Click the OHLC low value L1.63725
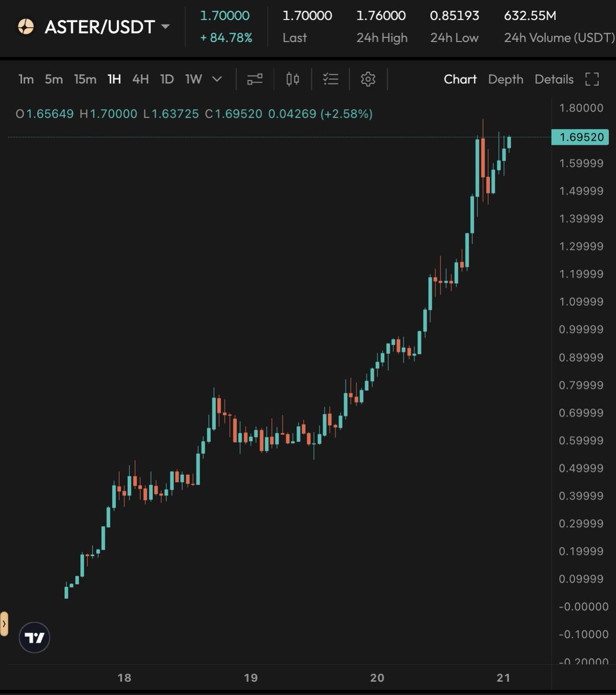This screenshot has height=695, width=616. 171,114
